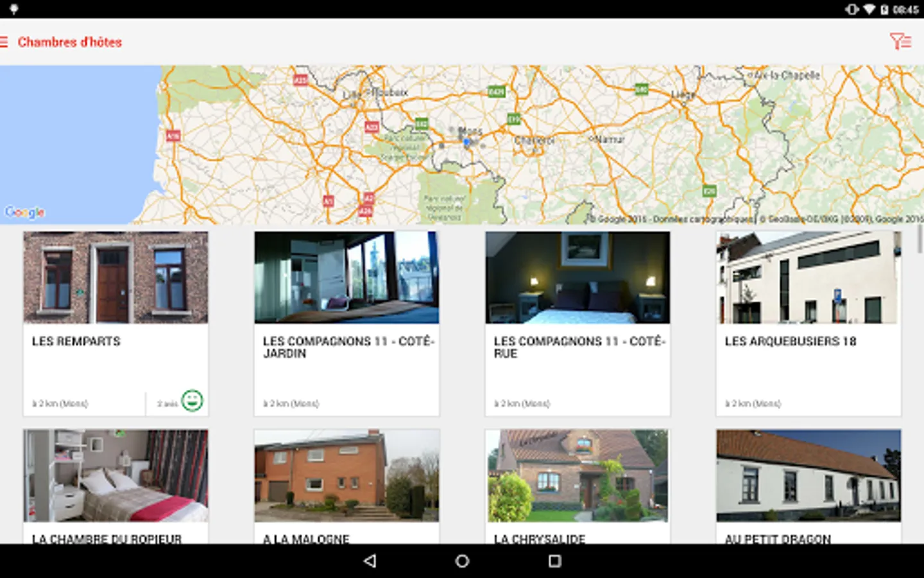
Task: Open Les Remparts photo thumbnail
Action: (x=116, y=277)
